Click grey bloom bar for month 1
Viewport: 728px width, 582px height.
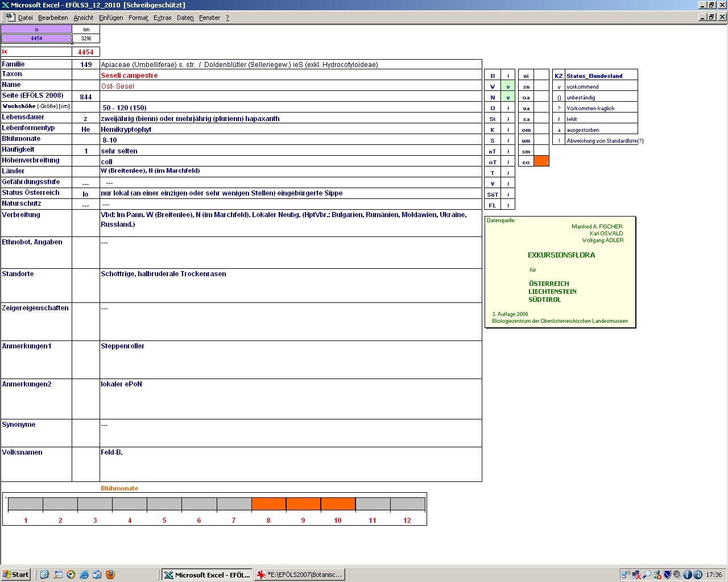tap(26, 504)
